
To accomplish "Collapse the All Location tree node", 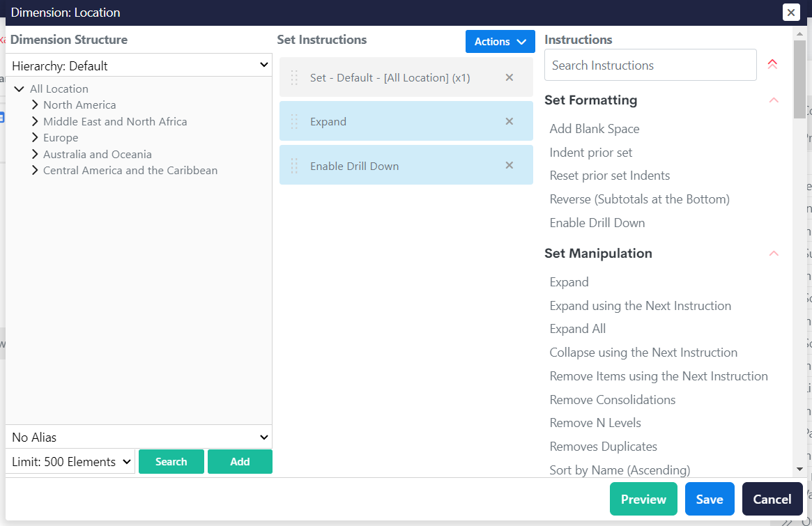I will tap(20, 89).
